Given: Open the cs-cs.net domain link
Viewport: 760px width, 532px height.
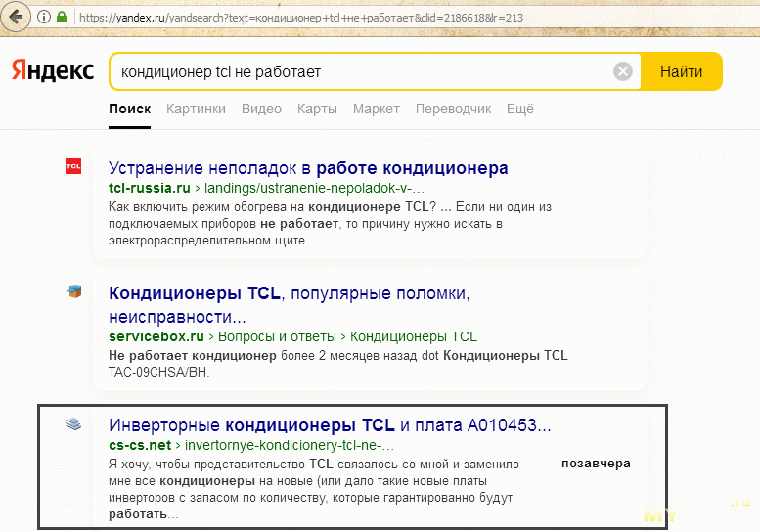Looking at the screenshot, I should 140,445.
